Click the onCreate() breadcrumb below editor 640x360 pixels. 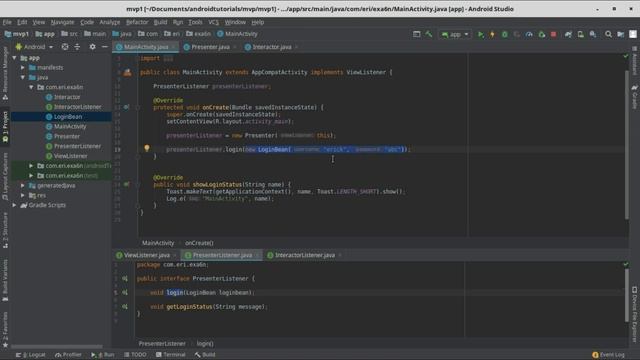(199, 243)
